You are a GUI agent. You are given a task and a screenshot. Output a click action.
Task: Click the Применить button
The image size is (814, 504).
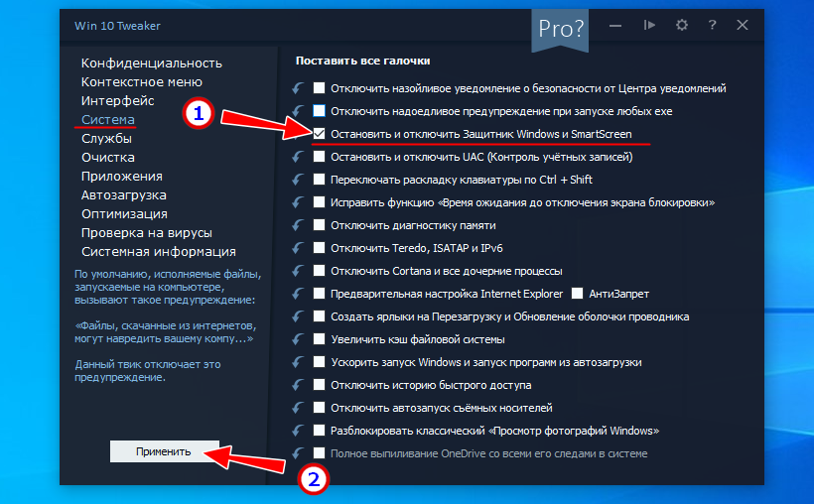coord(165,451)
